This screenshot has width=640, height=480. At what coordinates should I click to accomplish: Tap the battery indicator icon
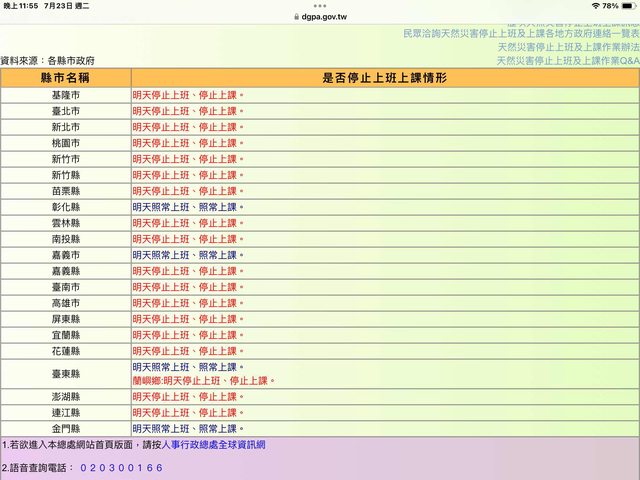coord(628,6)
